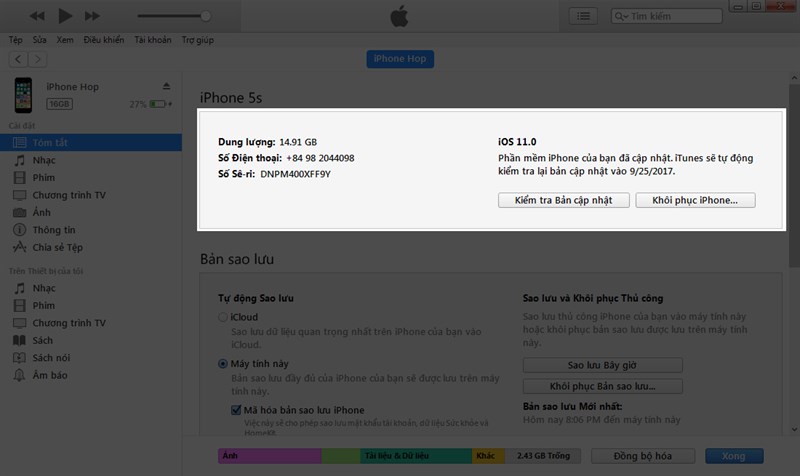This screenshot has width=800, height=476.
Task: Click Khôi phục iPhone button
Action: click(x=695, y=200)
